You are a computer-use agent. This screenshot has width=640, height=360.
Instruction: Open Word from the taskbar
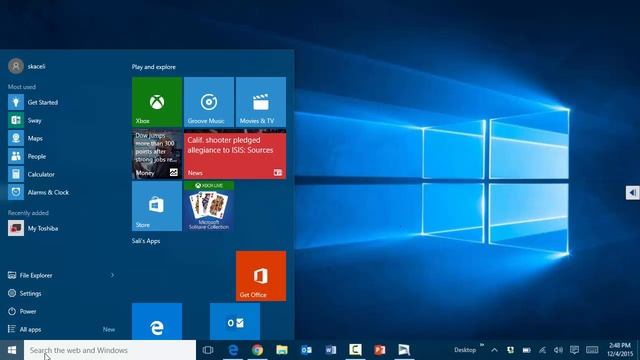pos(331,350)
